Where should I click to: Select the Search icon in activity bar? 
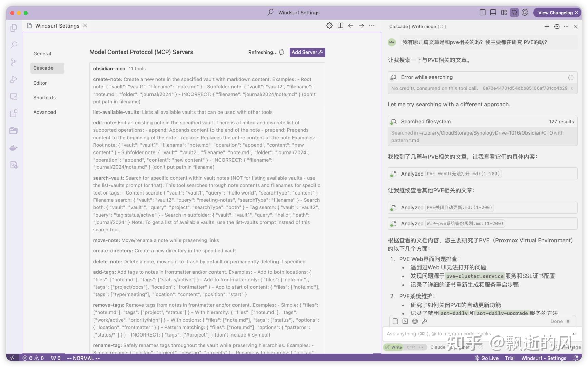point(14,45)
